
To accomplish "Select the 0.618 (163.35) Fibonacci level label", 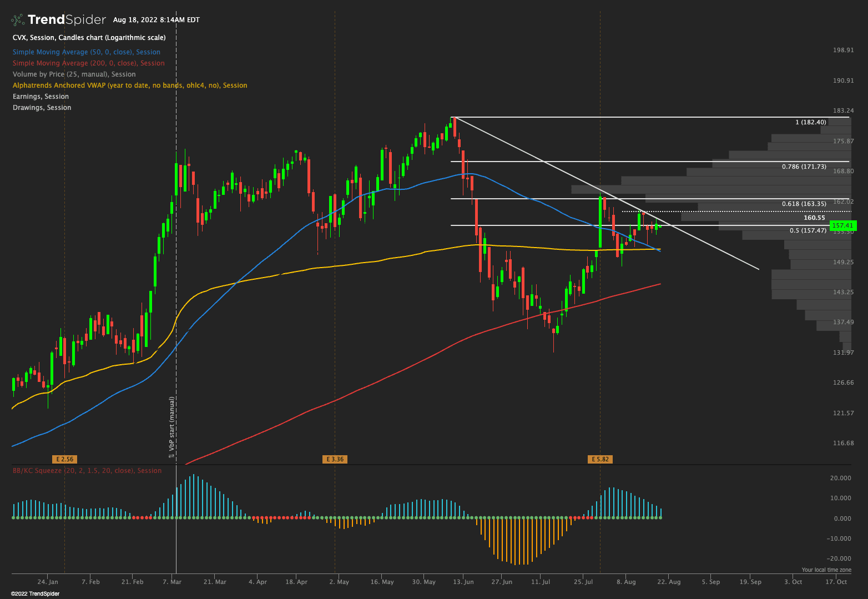I will point(804,204).
